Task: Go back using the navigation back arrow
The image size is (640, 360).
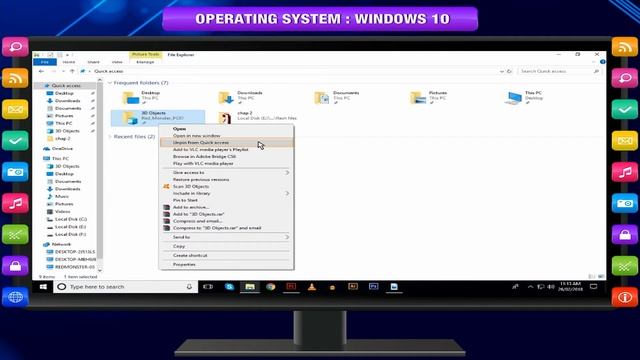Action: point(41,71)
